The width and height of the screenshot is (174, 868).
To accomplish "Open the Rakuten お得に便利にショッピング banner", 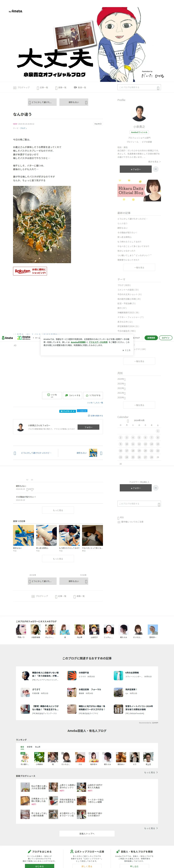I will (30, 271).
